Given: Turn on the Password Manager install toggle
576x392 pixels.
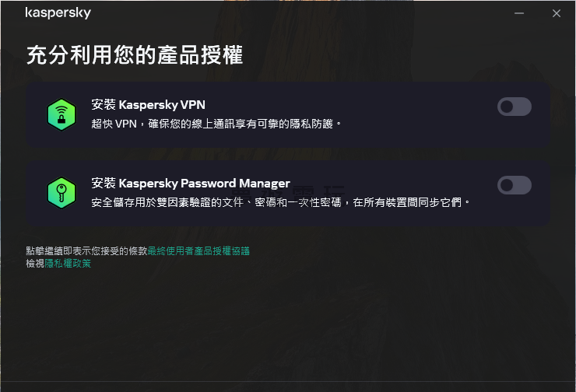Looking at the screenshot, I should coord(515,185).
